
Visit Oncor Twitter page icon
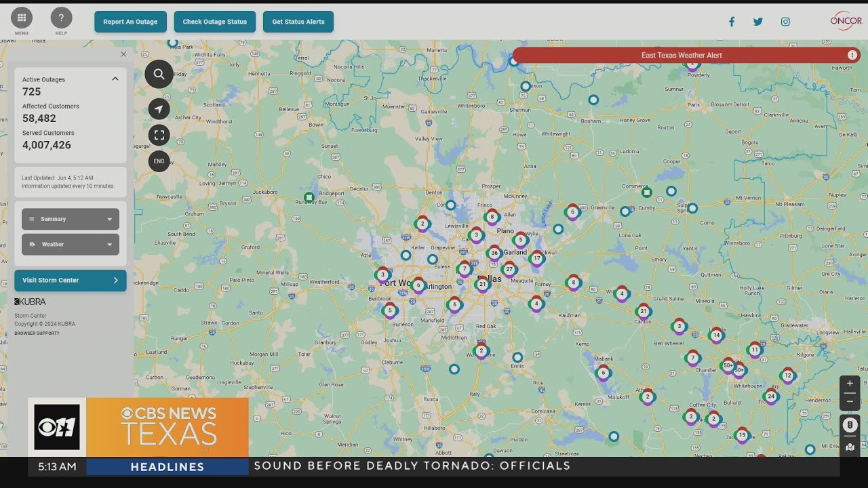pyautogui.click(x=758, y=22)
